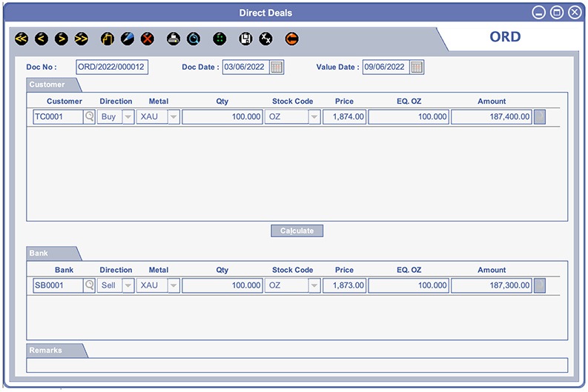Viewport: 588px width, 392px height.
Task: Go to the first record with double-left arrows
Action: click(22, 39)
